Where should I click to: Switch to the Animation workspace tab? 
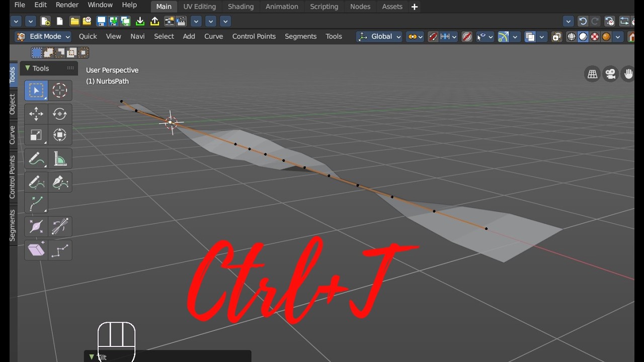point(282,7)
